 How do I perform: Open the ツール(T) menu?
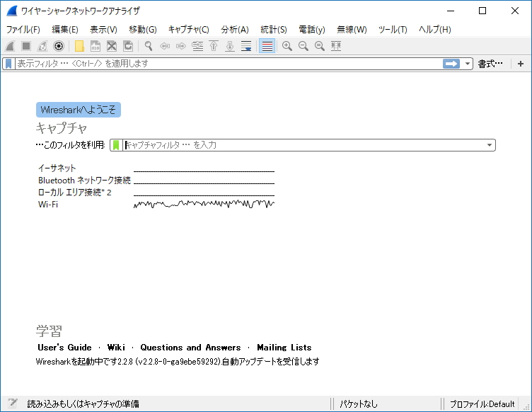pos(393,30)
